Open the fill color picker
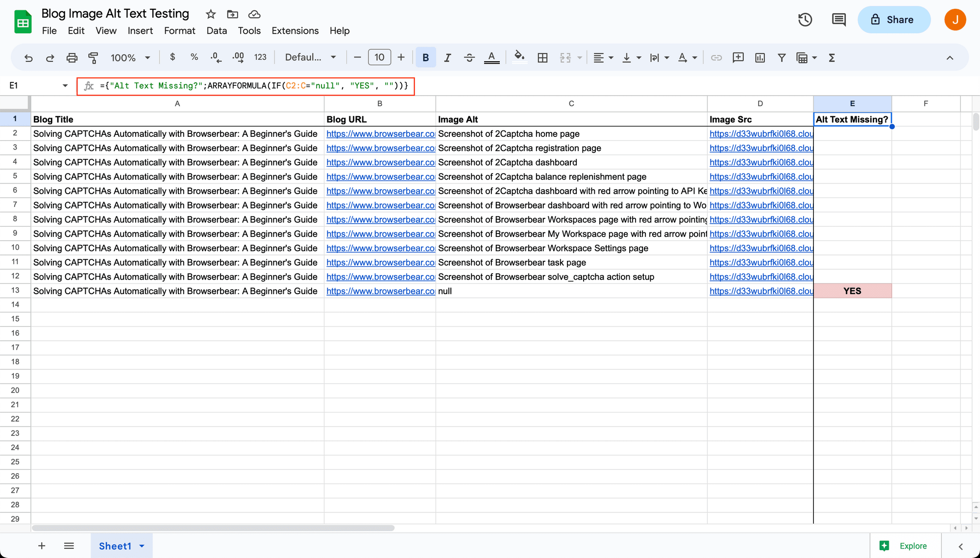Viewport: 980px width, 558px height. [519, 57]
